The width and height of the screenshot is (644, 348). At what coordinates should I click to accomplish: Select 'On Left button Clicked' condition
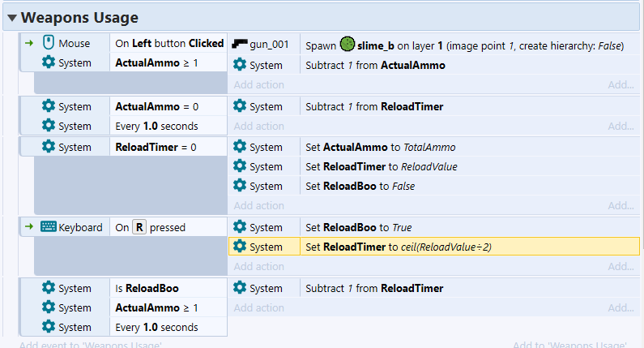click(x=169, y=43)
